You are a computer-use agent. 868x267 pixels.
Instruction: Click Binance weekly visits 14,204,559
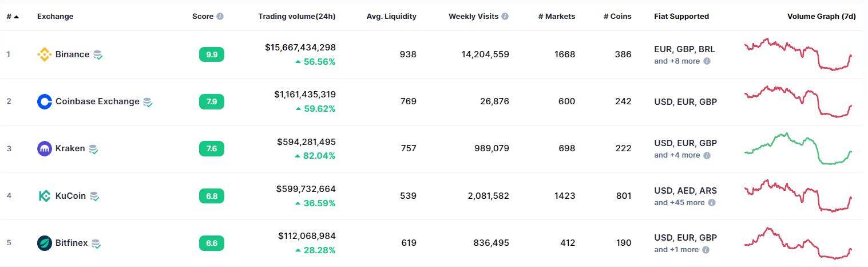485,54
